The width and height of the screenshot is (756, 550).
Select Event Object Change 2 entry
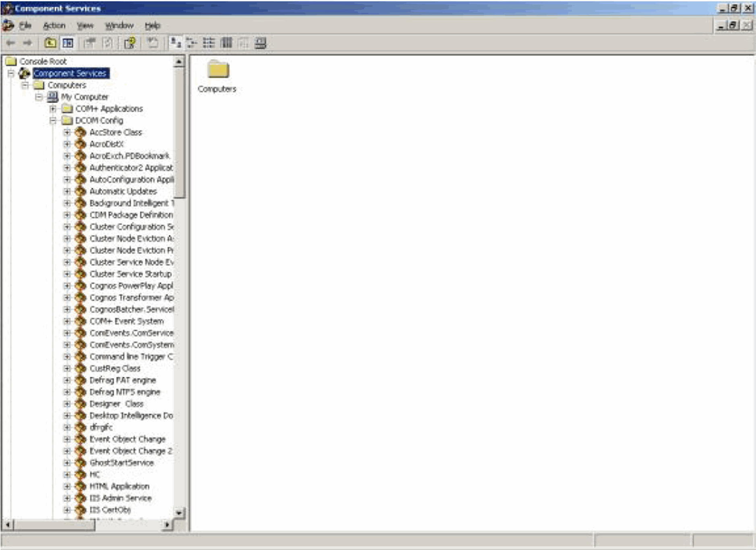[131, 451]
